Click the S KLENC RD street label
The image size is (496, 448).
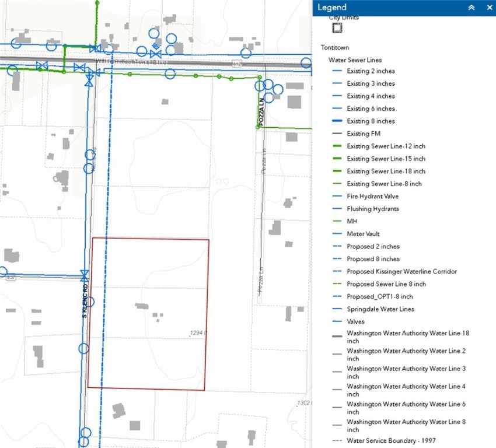85,302
